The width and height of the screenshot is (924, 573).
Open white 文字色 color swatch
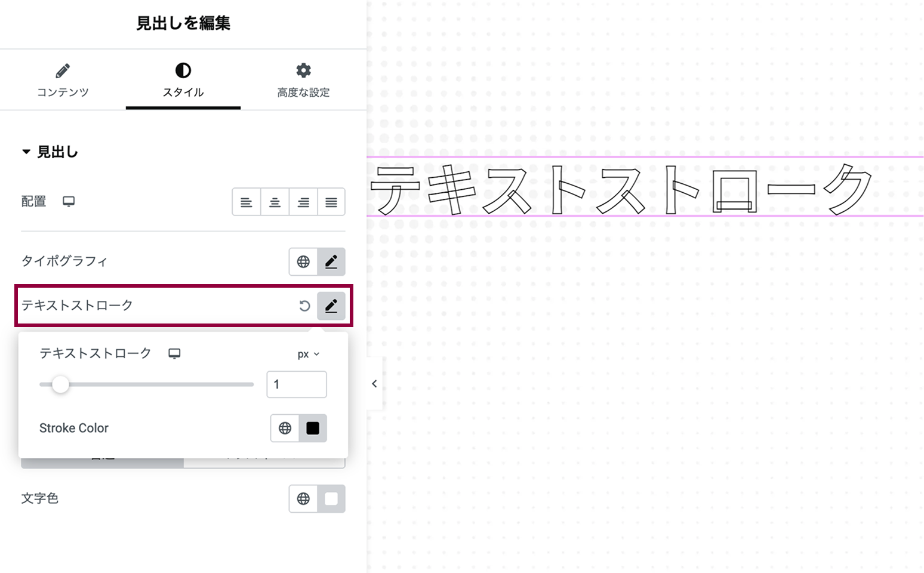point(331,498)
